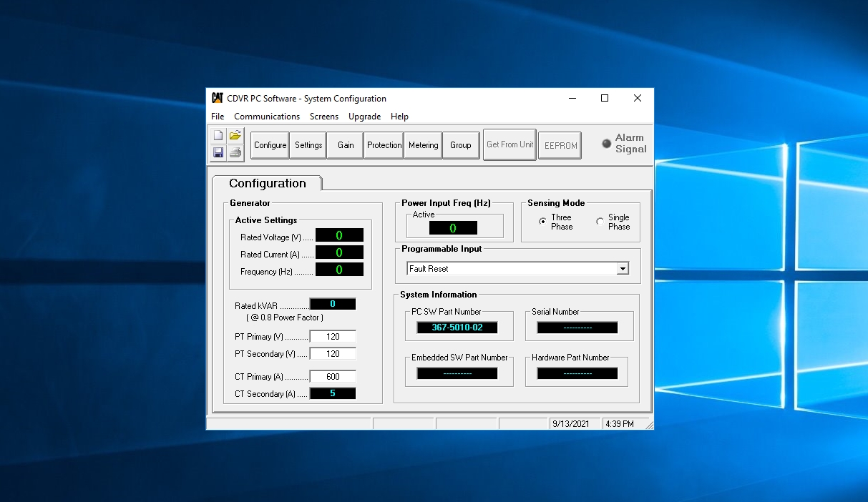Open the Settings screen
The width and height of the screenshot is (868, 502).
pyautogui.click(x=308, y=144)
